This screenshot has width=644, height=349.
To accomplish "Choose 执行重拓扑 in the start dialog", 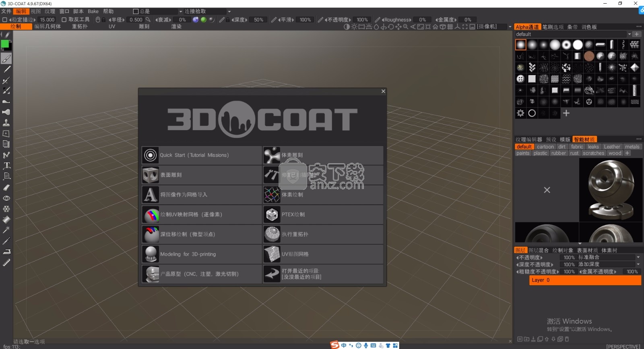I will tap(323, 234).
